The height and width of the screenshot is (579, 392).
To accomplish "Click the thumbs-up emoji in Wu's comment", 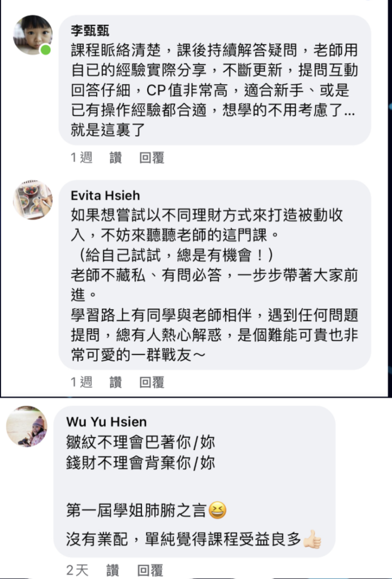I will 312,539.
